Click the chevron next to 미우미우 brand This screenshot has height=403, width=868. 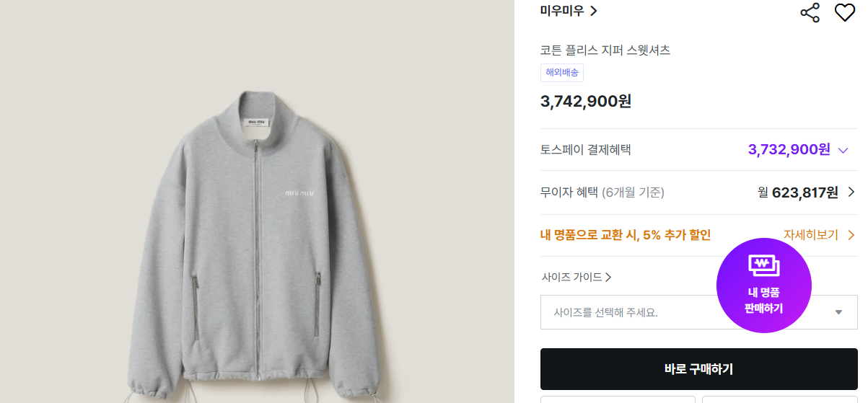(594, 11)
